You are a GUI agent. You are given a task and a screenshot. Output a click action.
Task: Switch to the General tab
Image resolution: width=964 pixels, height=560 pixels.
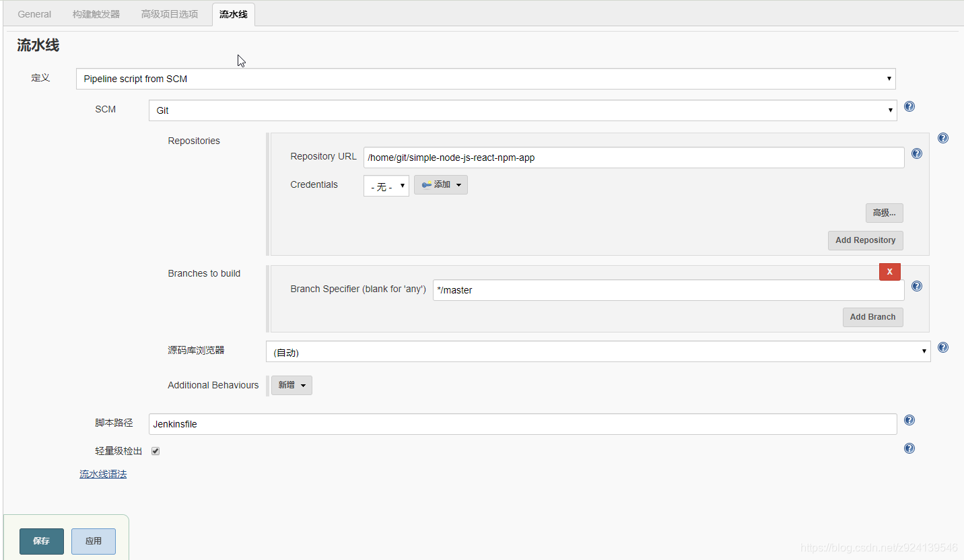tap(34, 14)
